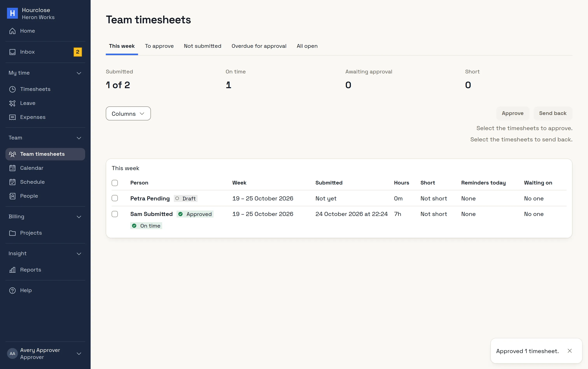This screenshot has height=369, width=588.
Task: Open Home via house icon
Action: point(12,31)
